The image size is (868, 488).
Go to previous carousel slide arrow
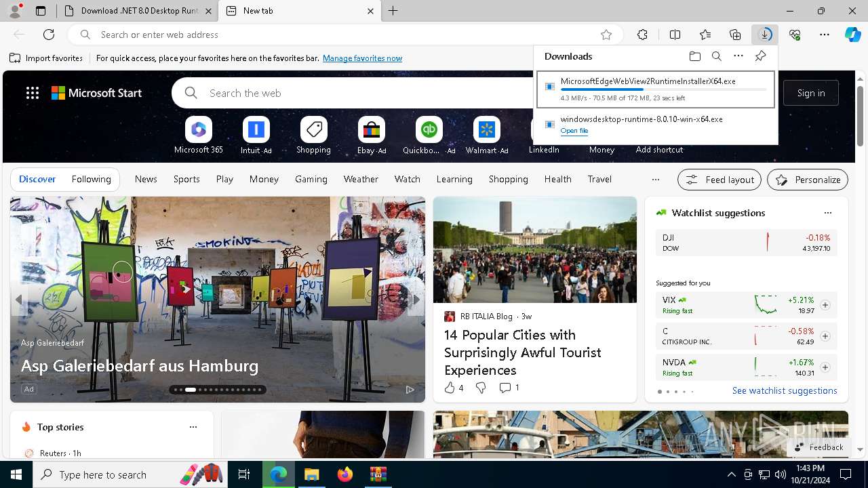pos(19,299)
